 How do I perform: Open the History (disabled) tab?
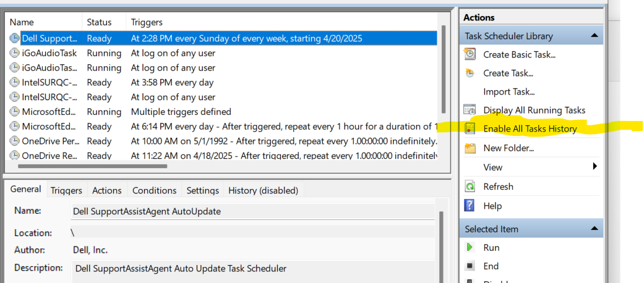click(x=264, y=191)
